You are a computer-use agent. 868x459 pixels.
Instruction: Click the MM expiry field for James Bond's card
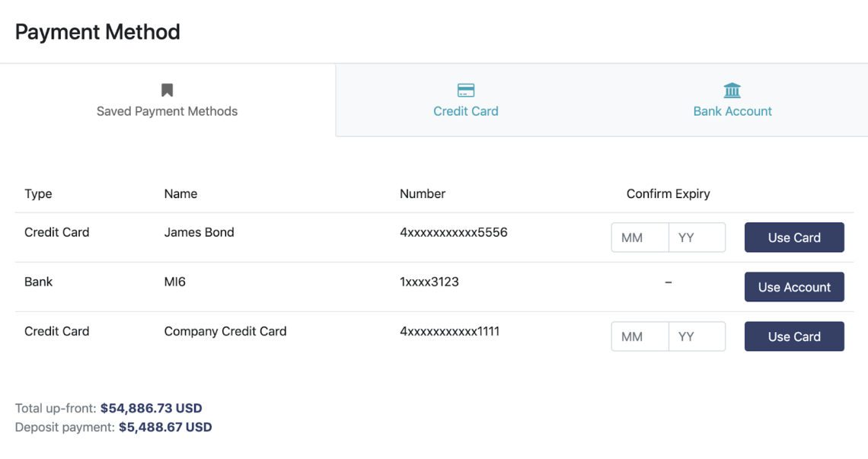coord(640,237)
